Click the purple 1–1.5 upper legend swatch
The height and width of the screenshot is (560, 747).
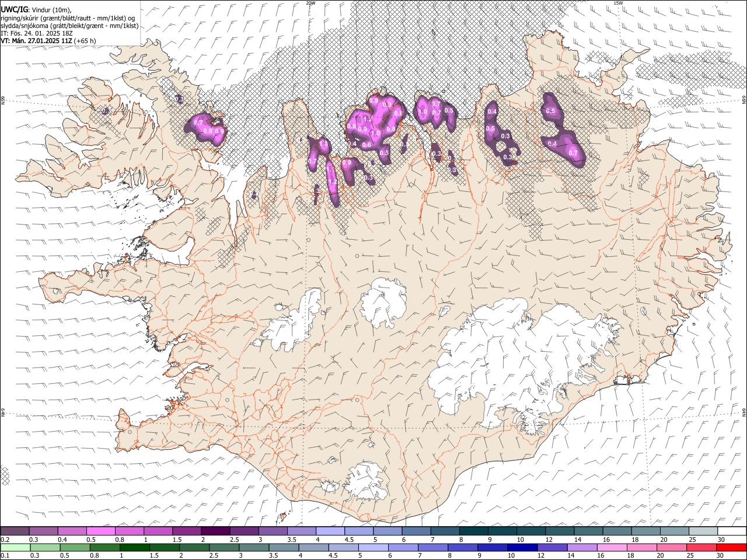pyautogui.click(x=158, y=531)
